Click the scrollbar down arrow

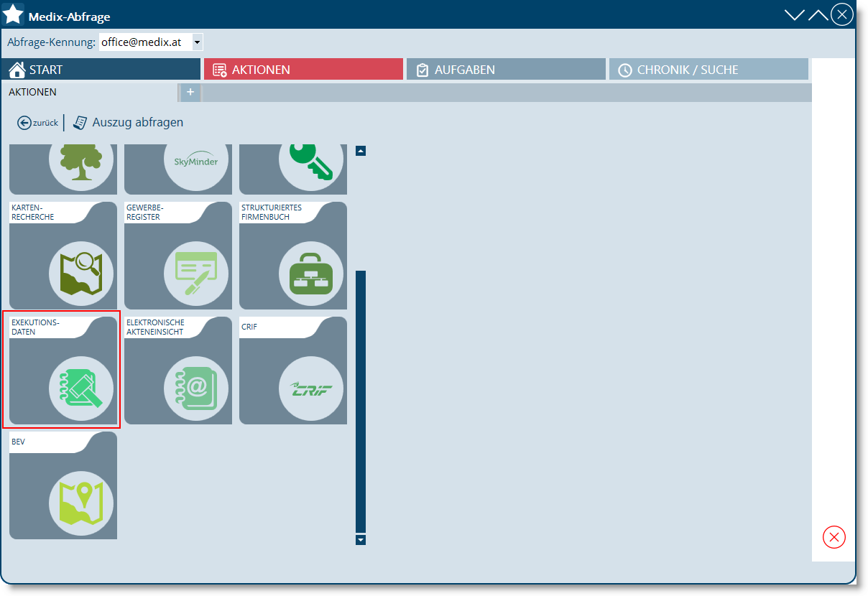tap(361, 540)
